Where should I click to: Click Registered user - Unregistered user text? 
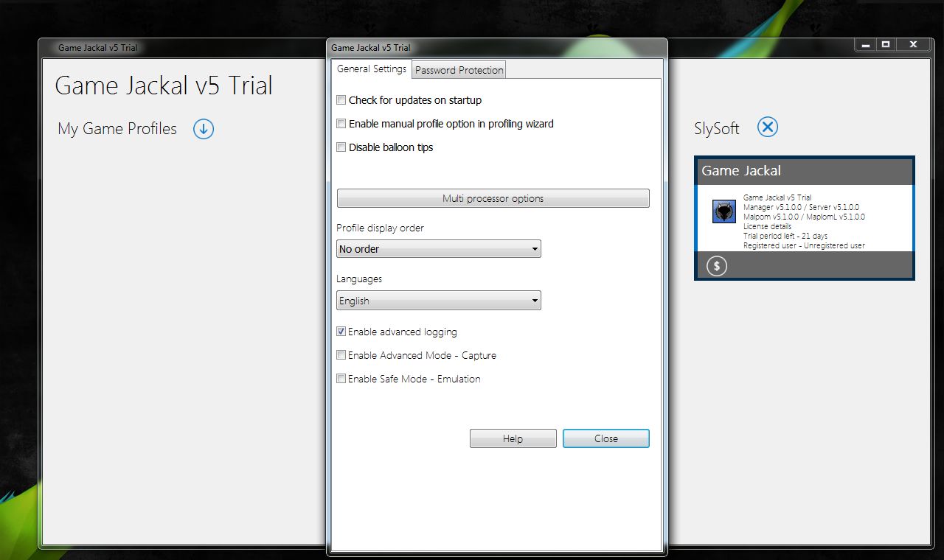[804, 245]
